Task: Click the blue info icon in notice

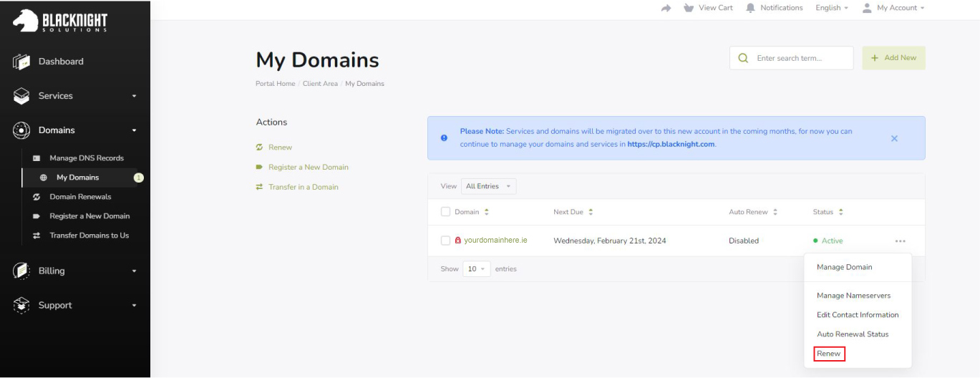Action: coord(444,137)
